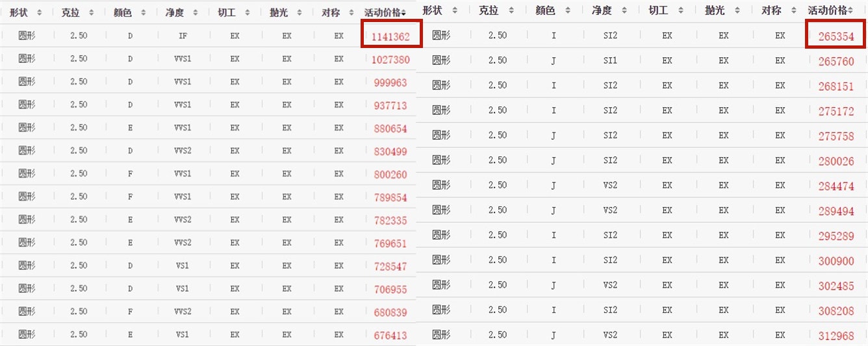Sort by 活动价格 in the table topped by 1141362

point(403,13)
